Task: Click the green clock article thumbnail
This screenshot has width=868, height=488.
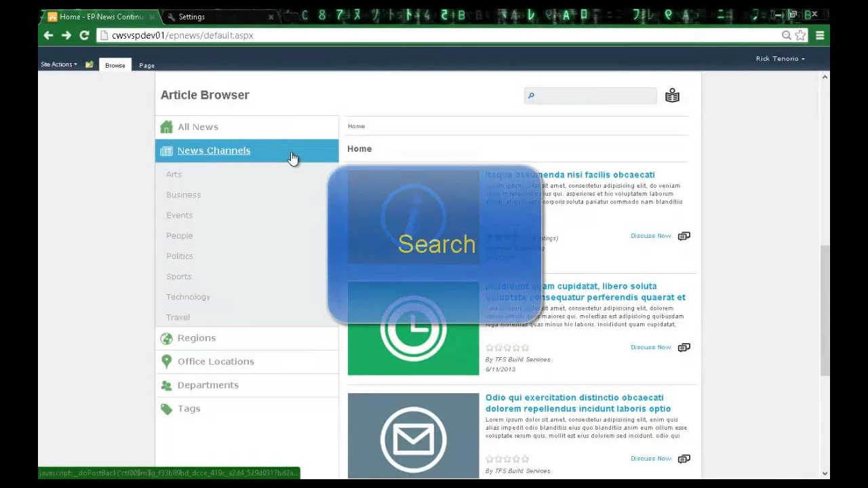Action: 413,328
